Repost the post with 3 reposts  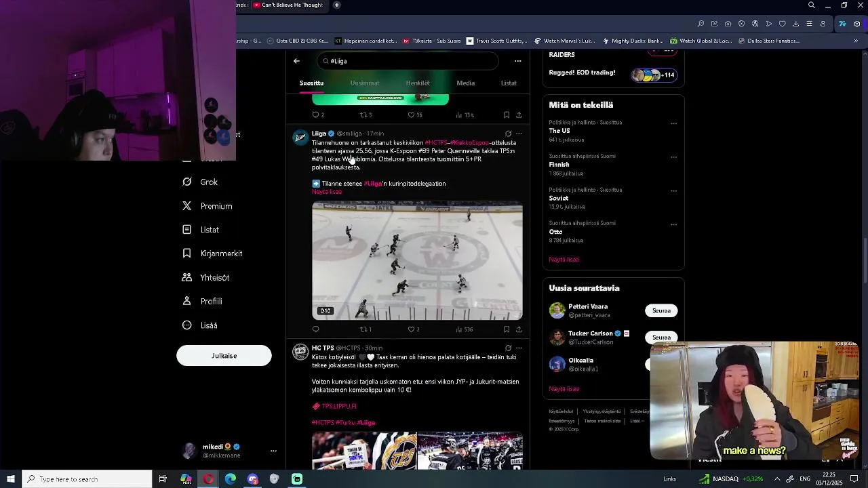coord(366,115)
